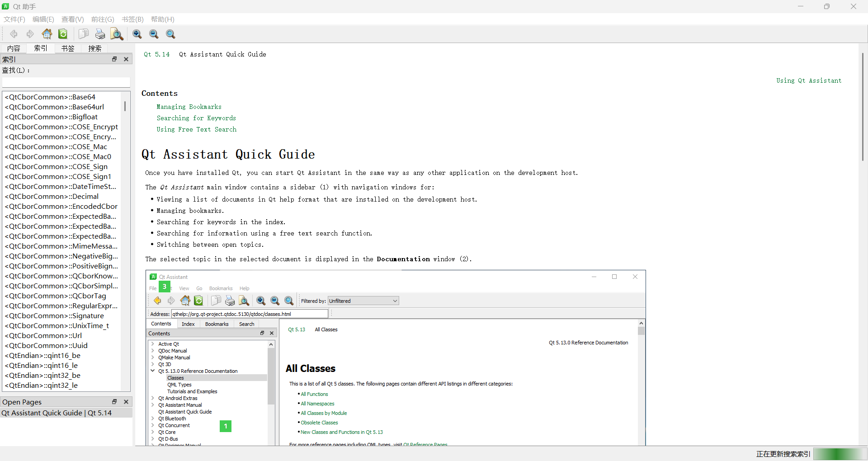
Task: Select index entry <QtCborCommon>::Base64
Action: click(62, 97)
